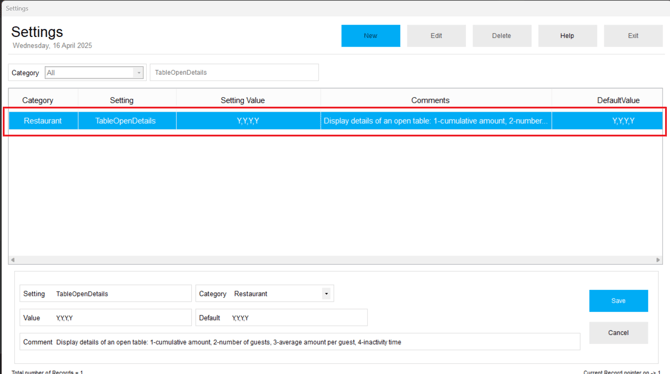Image resolution: width=670 pixels, height=374 pixels.
Task: Click the grid's left scroll arrow
Action: pos(13,260)
